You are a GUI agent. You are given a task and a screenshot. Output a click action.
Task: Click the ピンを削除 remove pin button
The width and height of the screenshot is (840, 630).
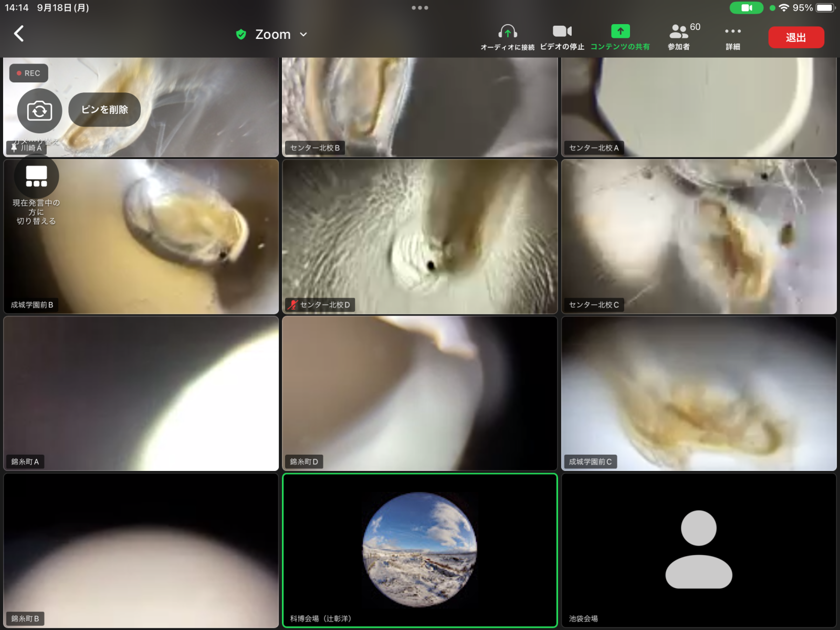click(x=104, y=110)
